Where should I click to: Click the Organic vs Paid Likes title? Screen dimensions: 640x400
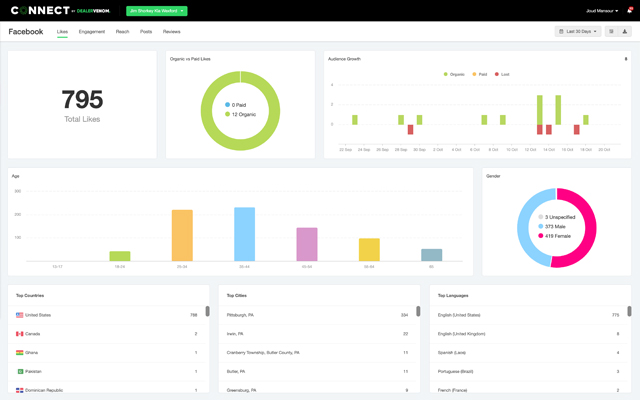pos(190,59)
